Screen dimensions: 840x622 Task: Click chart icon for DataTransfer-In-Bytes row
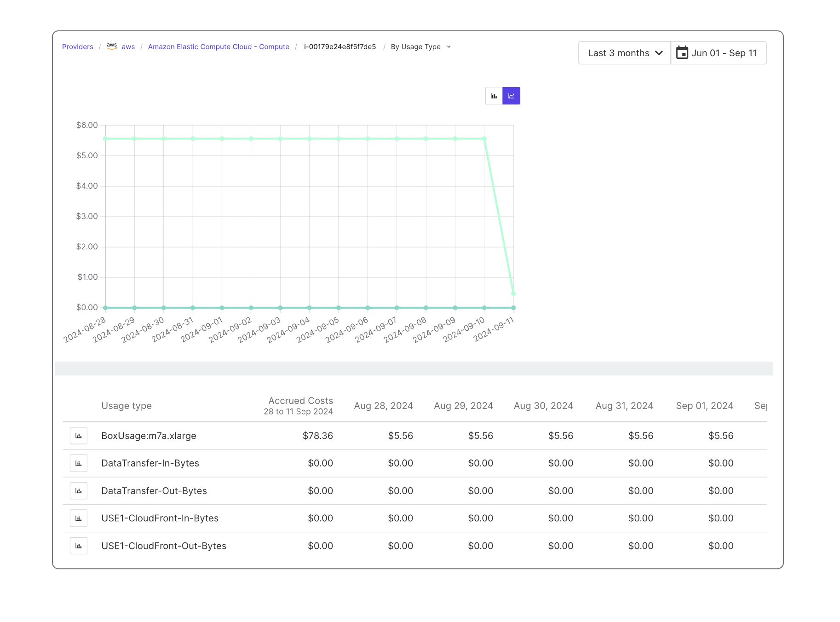(79, 463)
